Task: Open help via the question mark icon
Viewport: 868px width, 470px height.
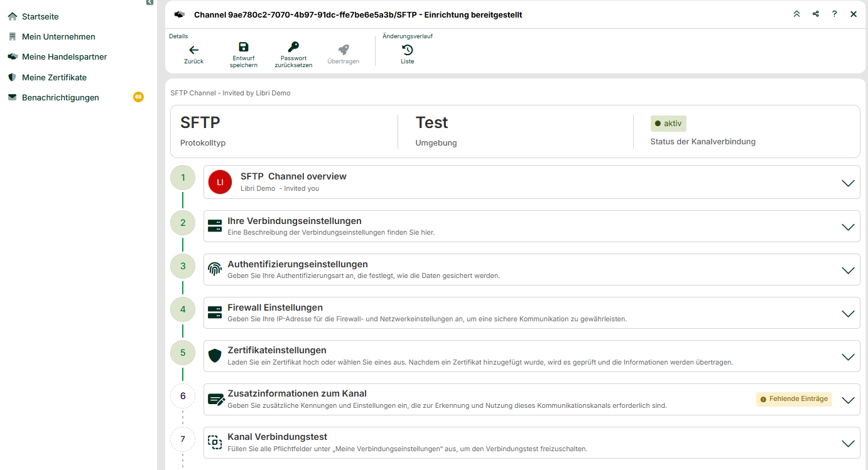Action: (834, 14)
